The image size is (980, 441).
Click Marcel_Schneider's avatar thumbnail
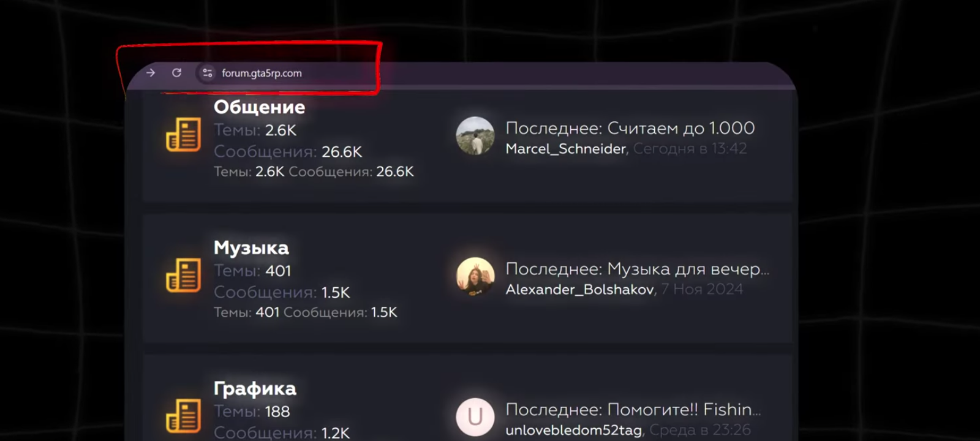click(x=475, y=135)
